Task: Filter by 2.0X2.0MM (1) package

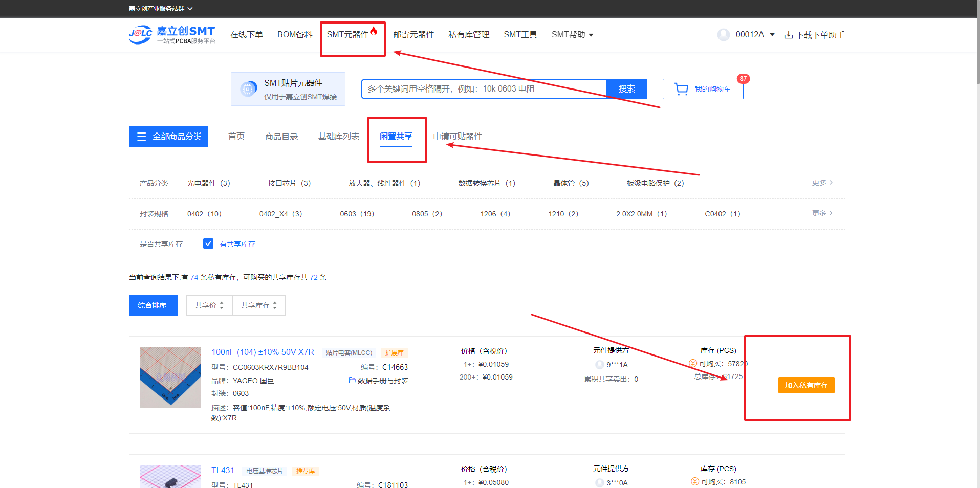Action: coord(642,214)
